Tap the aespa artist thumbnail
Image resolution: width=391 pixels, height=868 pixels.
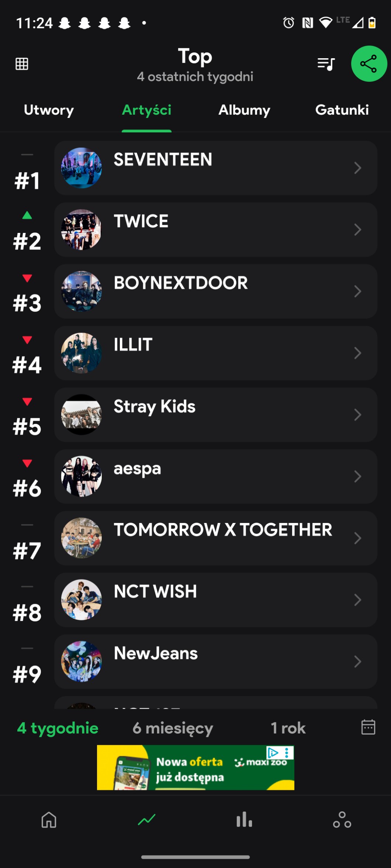click(x=82, y=477)
